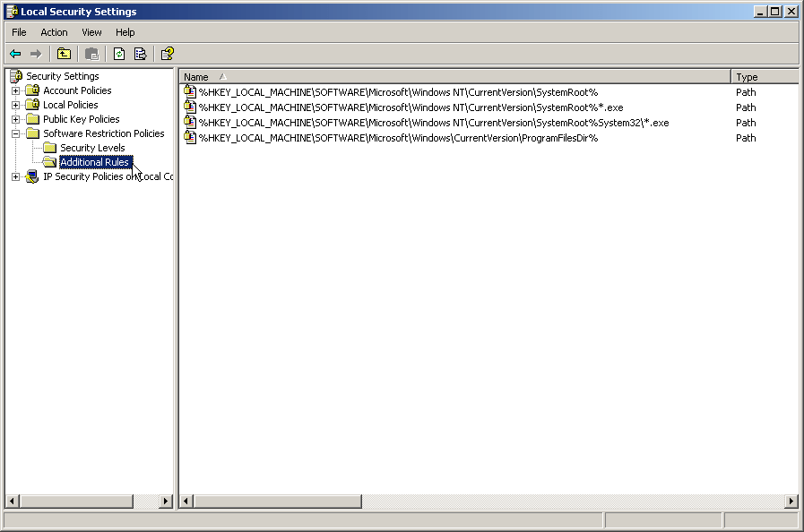Click the Security Levels folder icon
The width and height of the screenshot is (804, 532).
click(x=49, y=148)
